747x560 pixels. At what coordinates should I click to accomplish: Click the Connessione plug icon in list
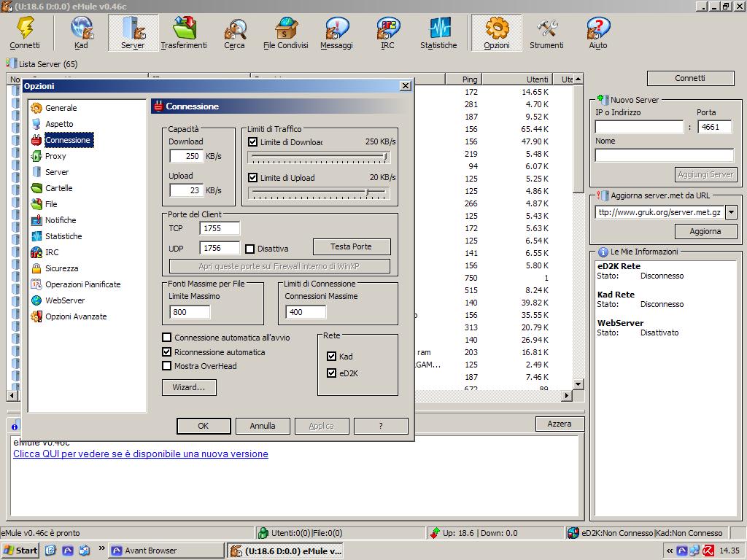[x=36, y=140]
